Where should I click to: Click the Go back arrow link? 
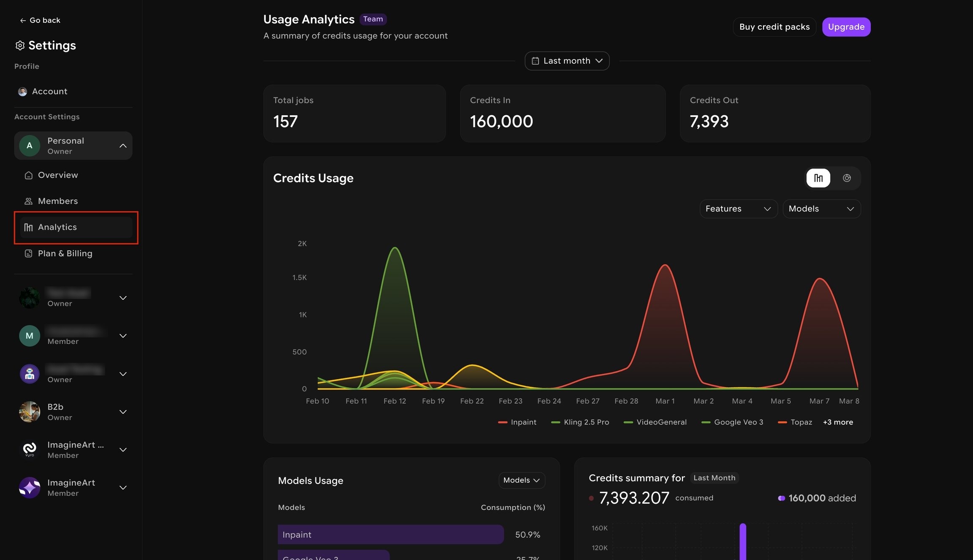pos(40,20)
